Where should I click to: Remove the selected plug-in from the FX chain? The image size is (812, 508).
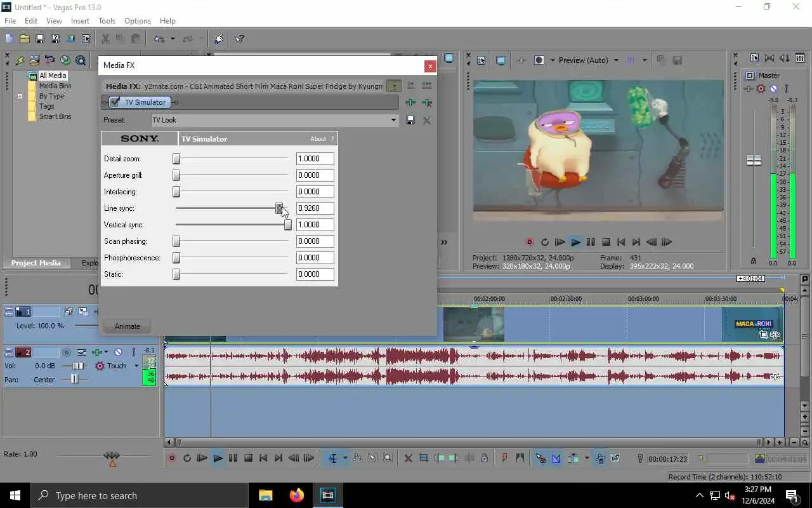pos(427,102)
